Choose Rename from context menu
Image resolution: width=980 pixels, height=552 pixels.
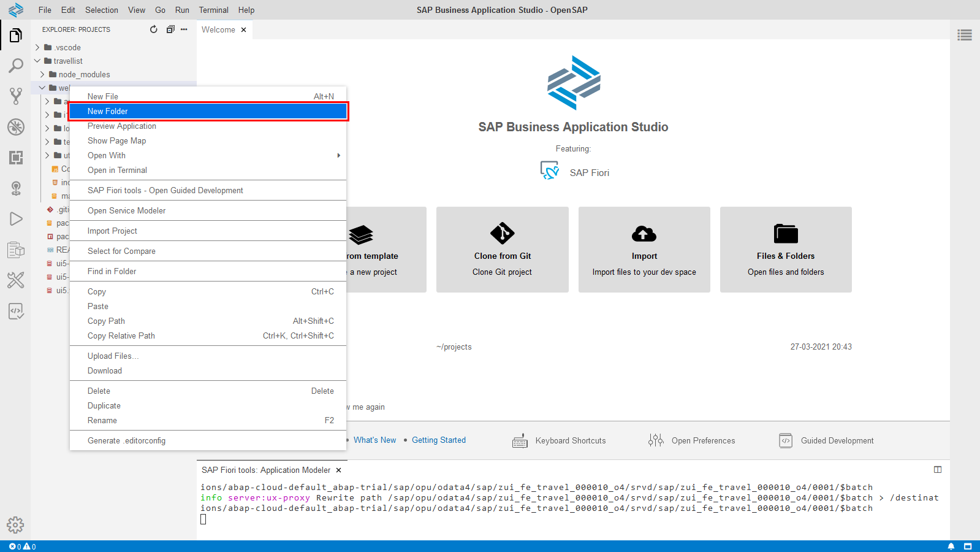point(208,420)
